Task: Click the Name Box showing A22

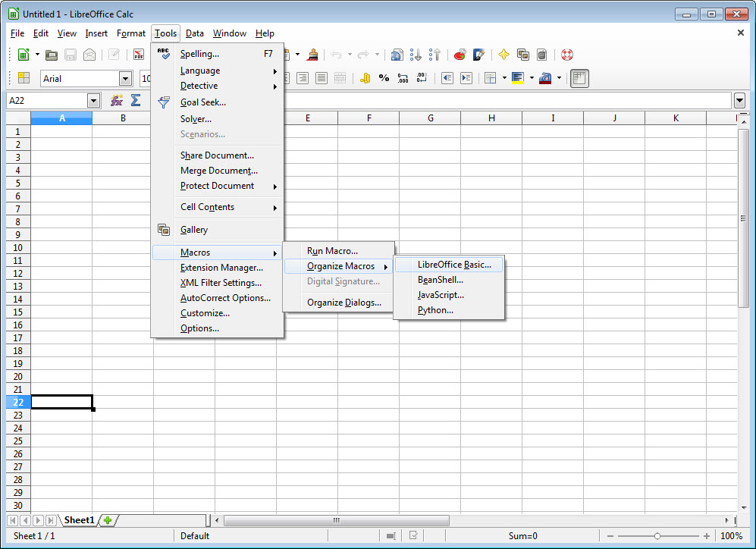Action: point(47,101)
